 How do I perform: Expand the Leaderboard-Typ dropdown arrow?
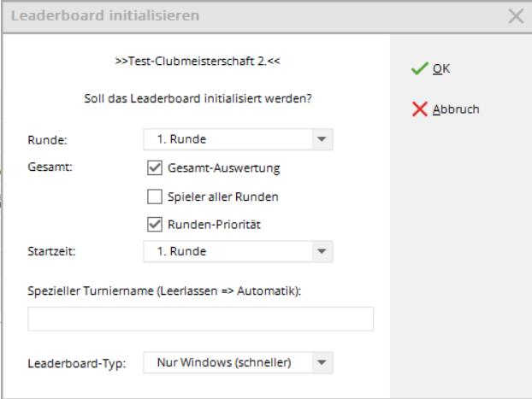tap(322, 363)
